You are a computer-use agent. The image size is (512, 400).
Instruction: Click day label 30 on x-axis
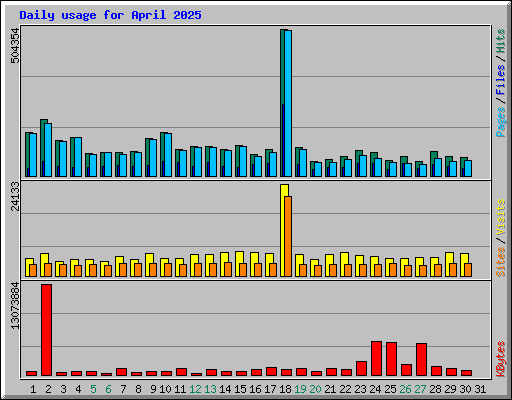pos(465,389)
